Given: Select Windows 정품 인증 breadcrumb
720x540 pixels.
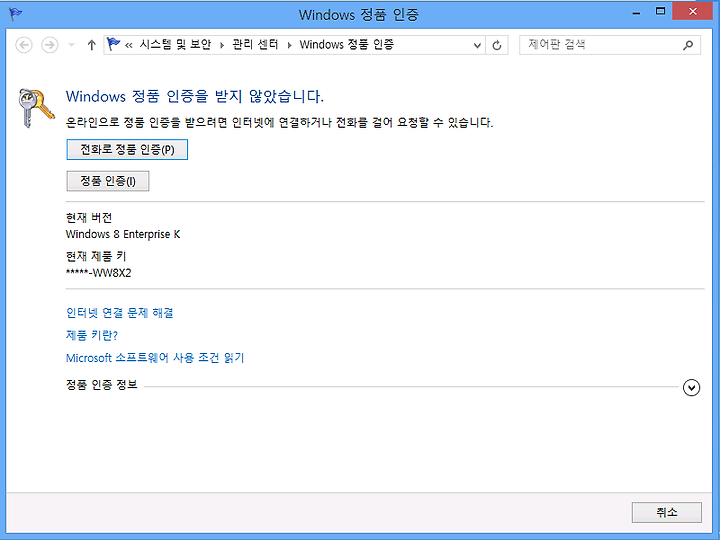Looking at the screenshot, I should [x=347, y=45].
